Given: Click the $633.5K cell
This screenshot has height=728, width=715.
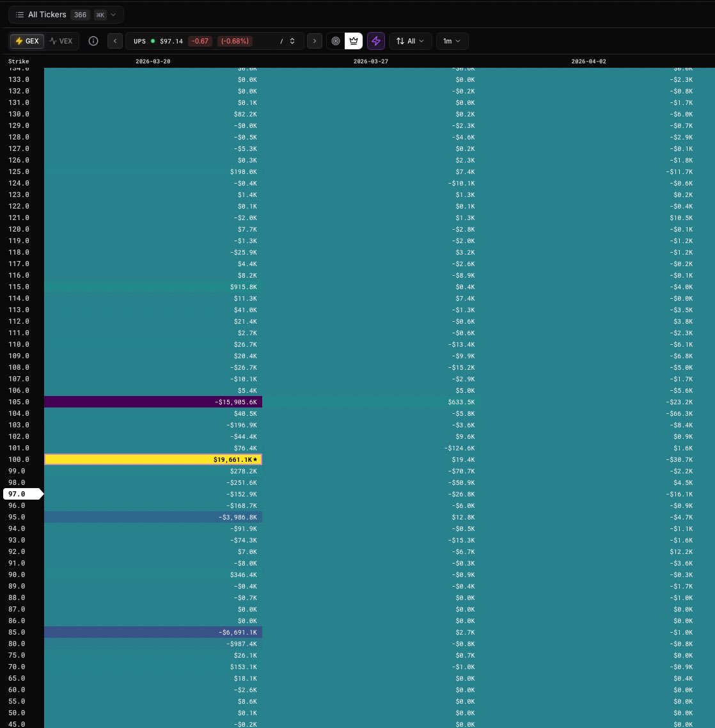Looking at the screenshot, I should [x=371, y=402].
